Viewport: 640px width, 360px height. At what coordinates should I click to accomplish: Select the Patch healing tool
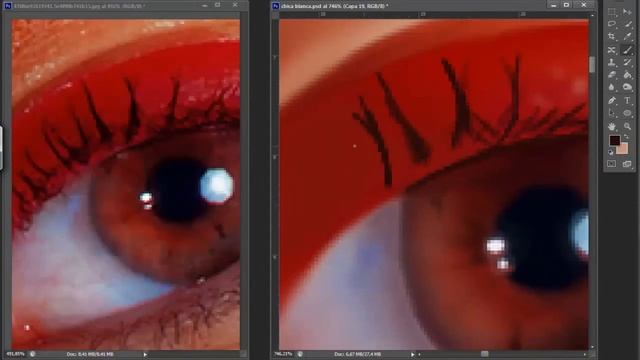[x=611, y=50]
